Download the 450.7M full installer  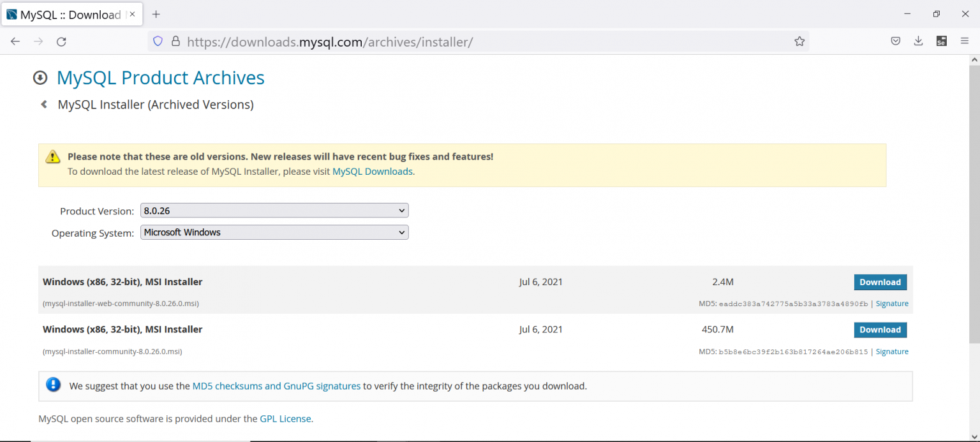click(880, 329)
